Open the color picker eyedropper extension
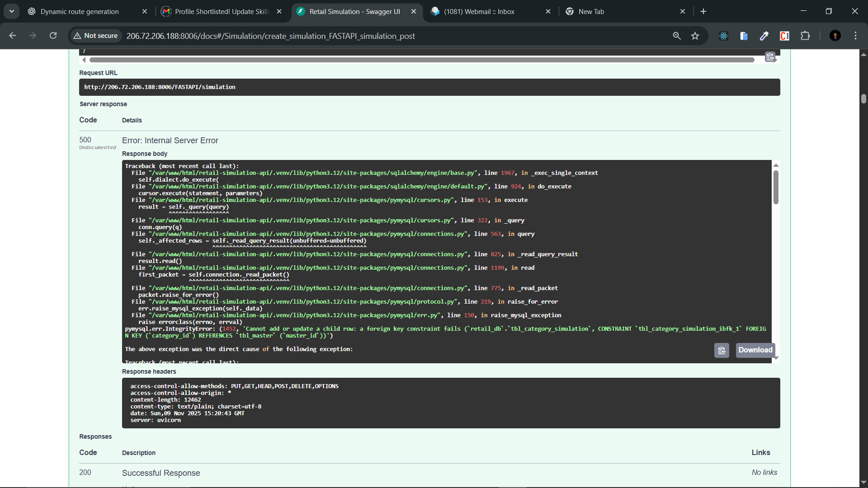868x488 pixels. pyautogui.click(x=764, y=36)
